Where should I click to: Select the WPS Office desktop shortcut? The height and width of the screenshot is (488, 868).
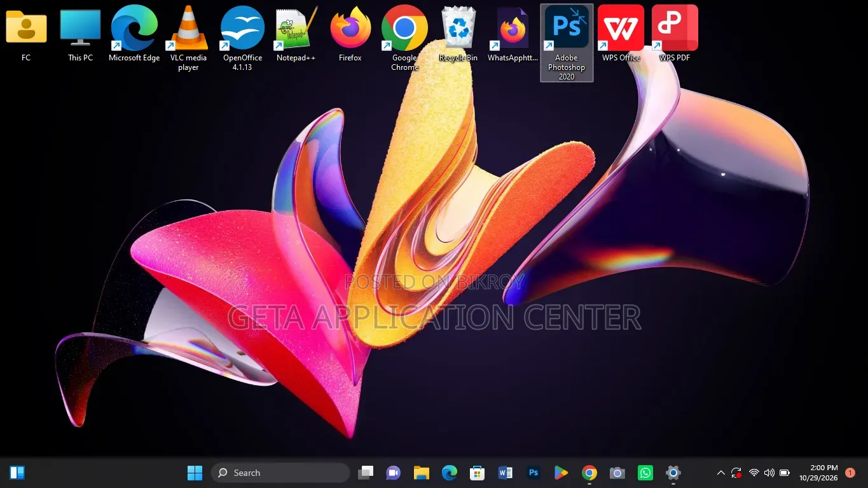[621, 33]
